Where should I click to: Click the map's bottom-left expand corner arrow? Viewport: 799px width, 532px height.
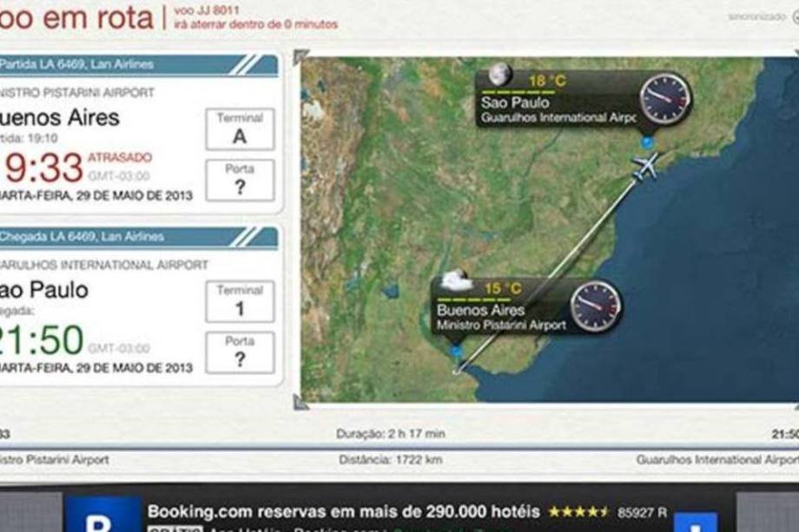(301, 402)
